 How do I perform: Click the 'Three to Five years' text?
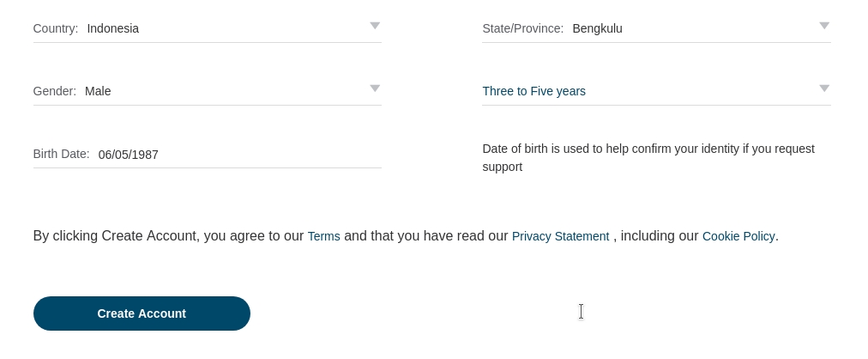coord(533,91)
